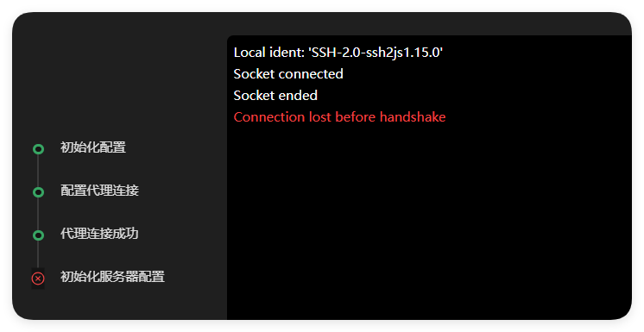The width and height of the screenshot is (644, 332).
Task: Click the word 'handshake' in the red error line
Action: click(x=413, y=117)
